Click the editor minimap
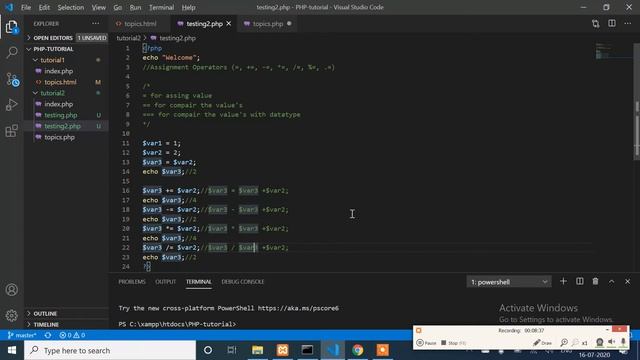640x360 pixels. pos(613,51)
